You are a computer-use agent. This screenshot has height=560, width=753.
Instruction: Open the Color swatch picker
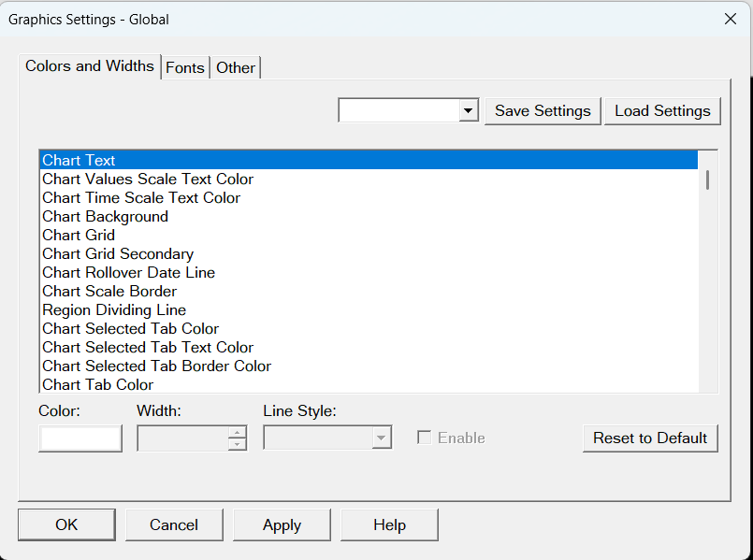[80, 438]
